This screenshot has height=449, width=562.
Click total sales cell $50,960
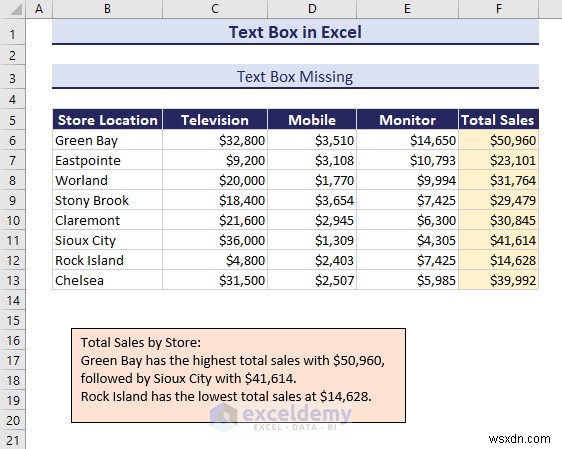tap(499, 140)
